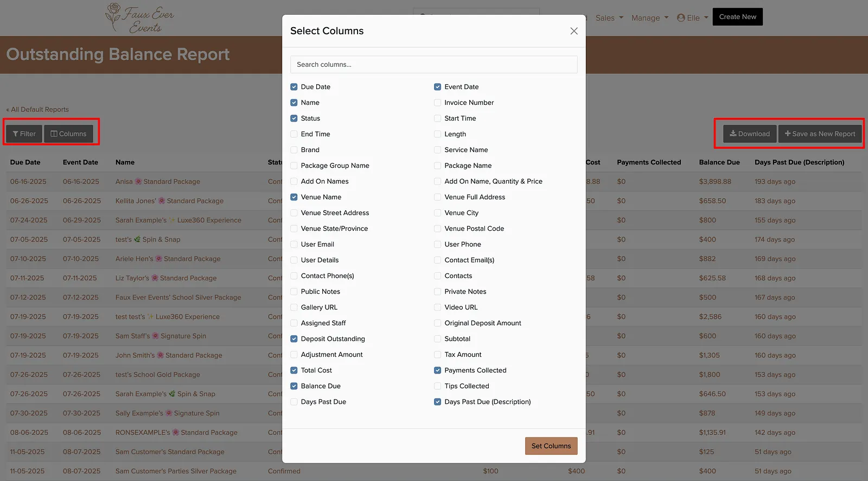The width and height of the screenshot is (868, 481).
Task: Open the Filter button
Action: [x=24, y=134]
